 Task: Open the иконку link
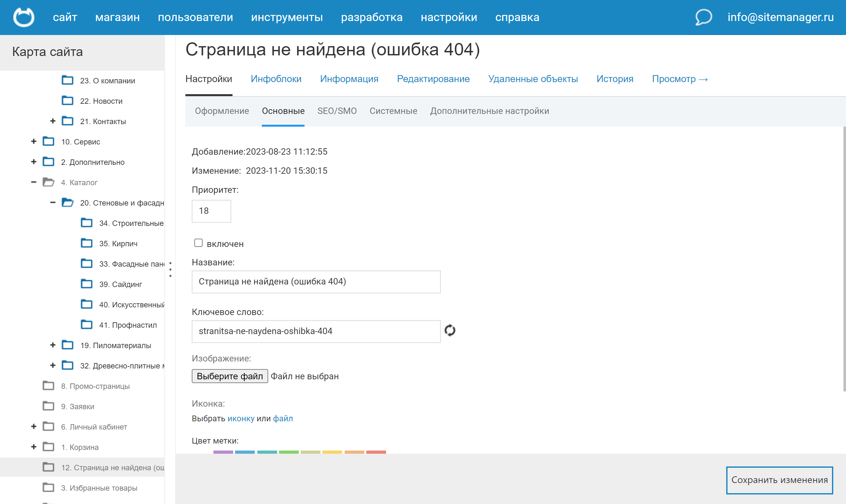pos(241,418)
